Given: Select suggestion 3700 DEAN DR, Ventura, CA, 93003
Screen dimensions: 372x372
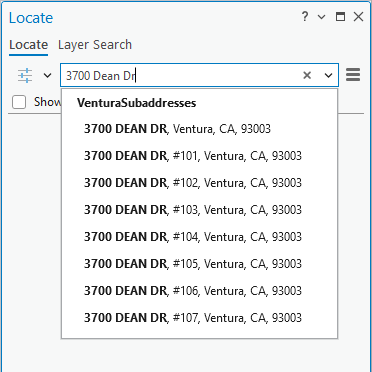Looking at the screenshot, I should pos(199,129).
